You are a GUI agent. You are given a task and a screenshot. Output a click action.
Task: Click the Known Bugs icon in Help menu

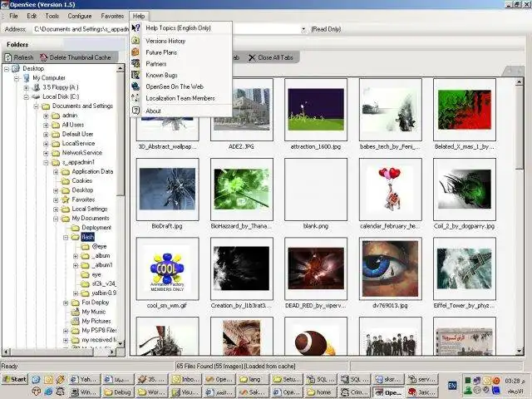click(136, 75)
